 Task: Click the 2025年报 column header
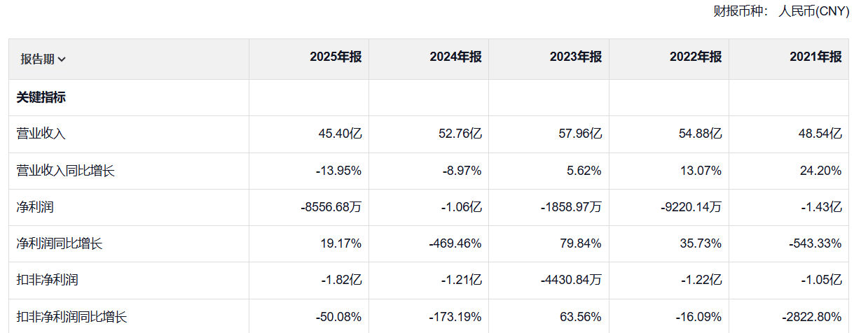(336, 57)
